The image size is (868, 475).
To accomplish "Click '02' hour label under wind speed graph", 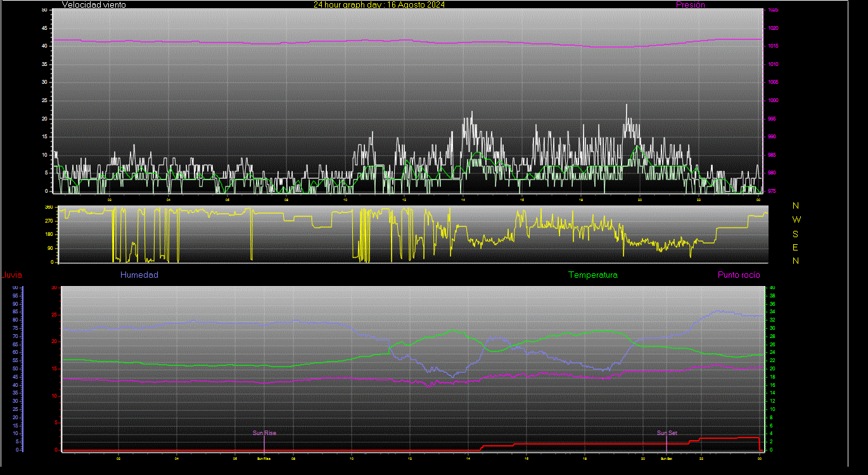I will coord(110,199).
